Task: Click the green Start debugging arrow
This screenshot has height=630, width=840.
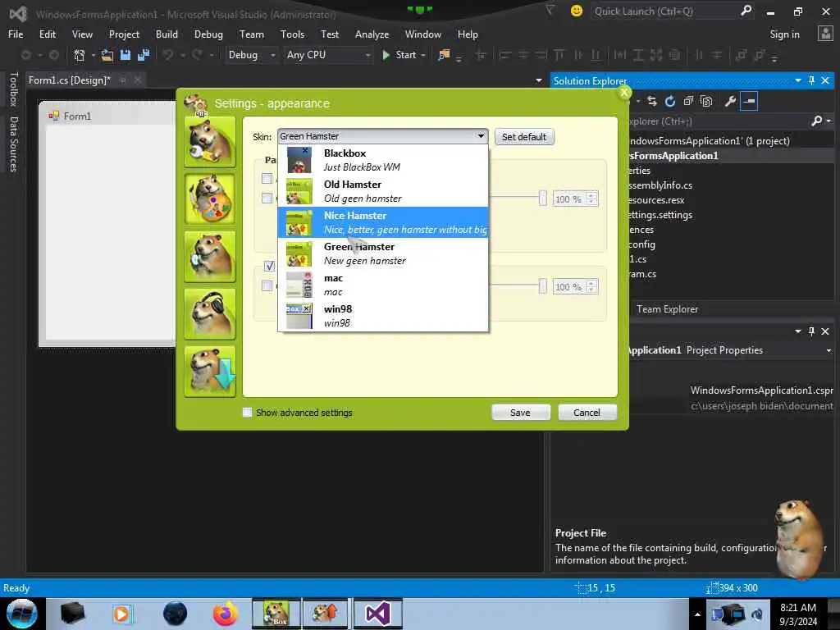Action: coord(386,55)
